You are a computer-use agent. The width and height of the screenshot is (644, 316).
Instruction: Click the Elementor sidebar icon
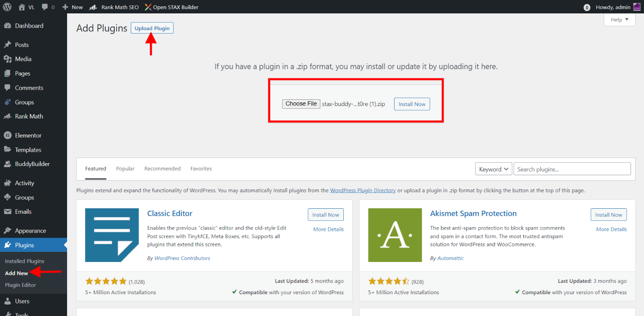pos(8,135)
